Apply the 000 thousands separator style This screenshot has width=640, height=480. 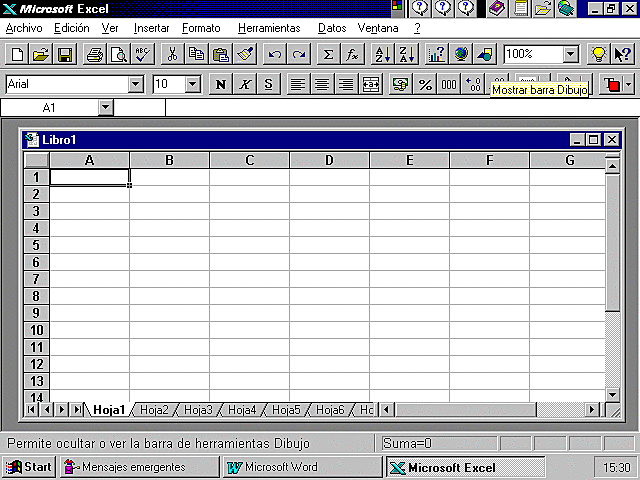pos(449,84)
